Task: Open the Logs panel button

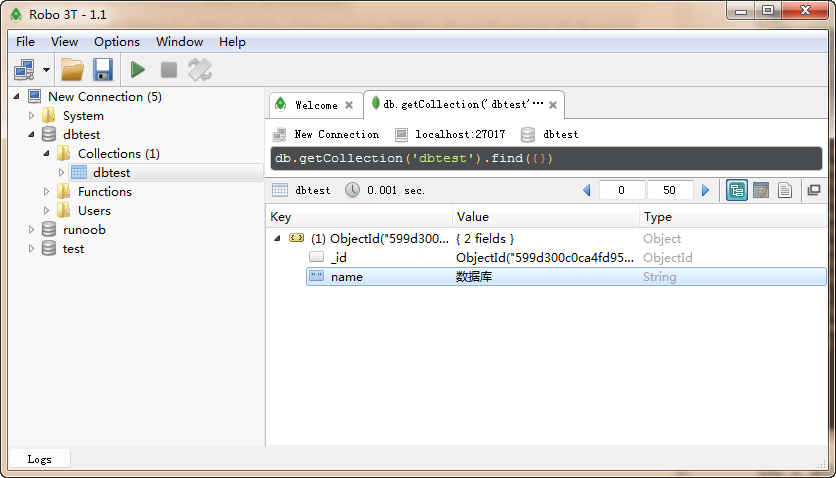Action: (x=39, y=459)
